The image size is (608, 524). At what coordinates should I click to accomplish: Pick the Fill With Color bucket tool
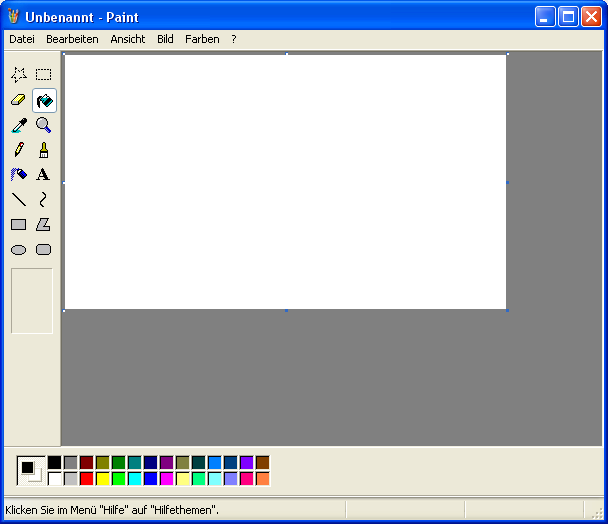(x=44, y=100)
